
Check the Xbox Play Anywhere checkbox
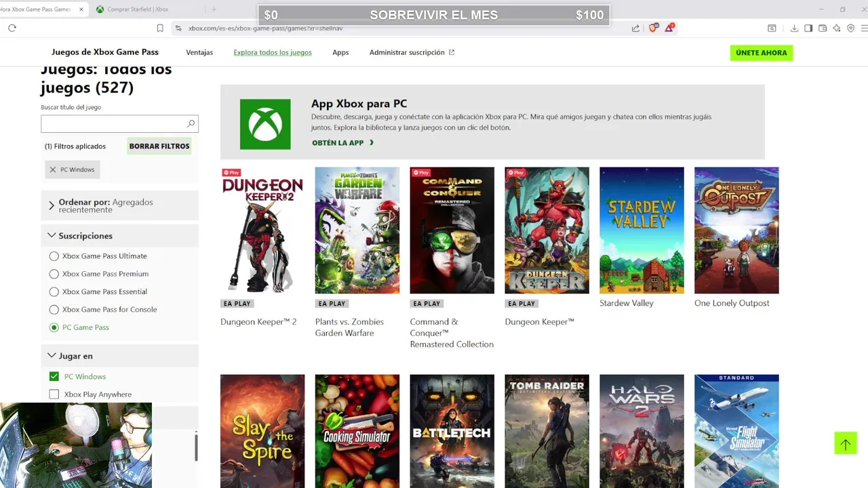(x=54, y=394)
